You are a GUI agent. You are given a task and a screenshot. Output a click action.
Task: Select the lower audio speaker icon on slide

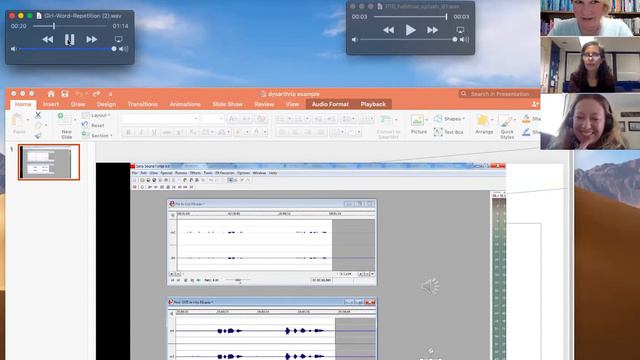(431, 353)
